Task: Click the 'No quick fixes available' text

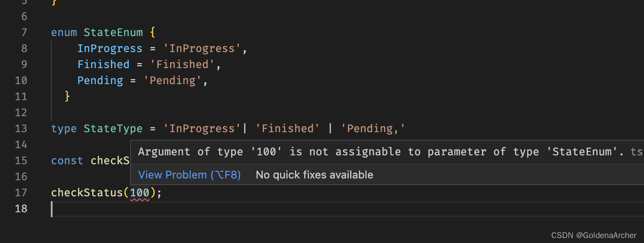Action: pos(314,175)
